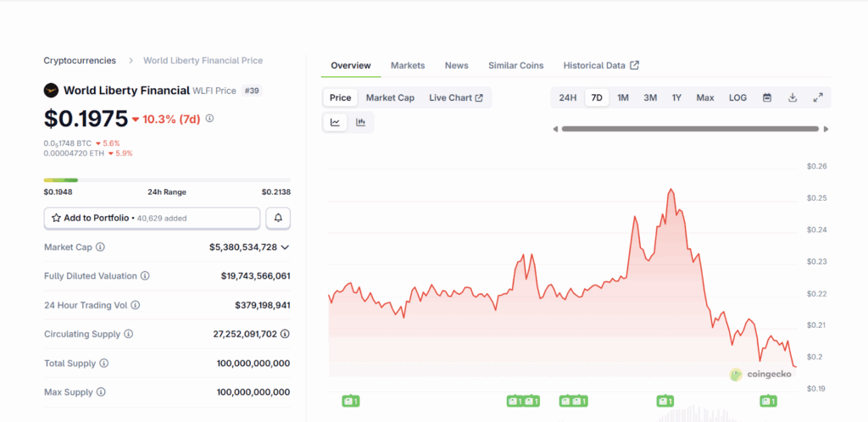
Task: Open the calendar date range picker
Action: click(766, 97)
